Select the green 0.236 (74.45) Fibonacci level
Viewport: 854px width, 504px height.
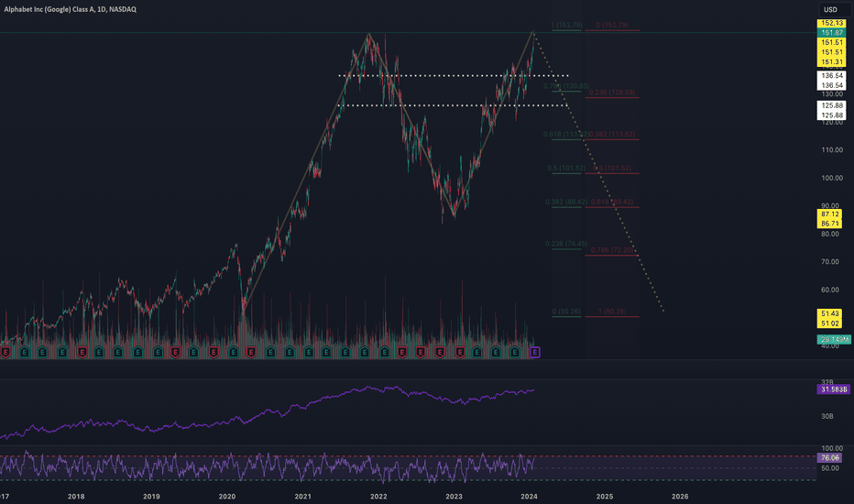[x=564, y=244]
